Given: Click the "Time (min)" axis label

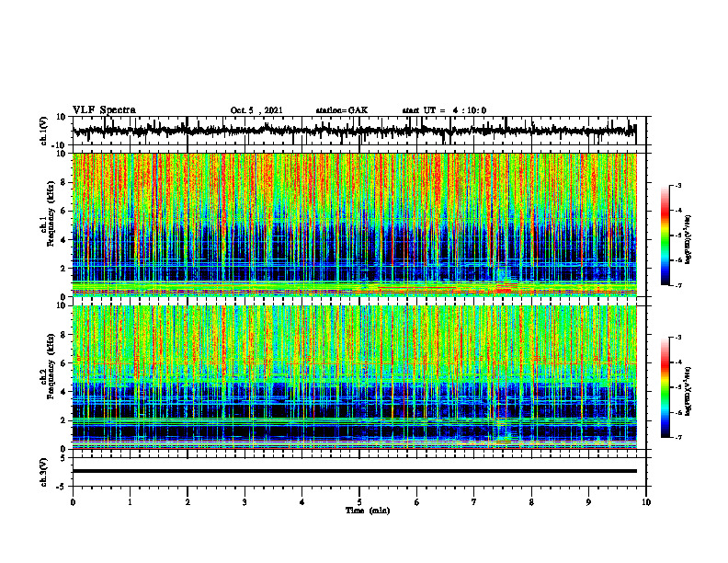Looking at the screenshot, I should [368, 511].
